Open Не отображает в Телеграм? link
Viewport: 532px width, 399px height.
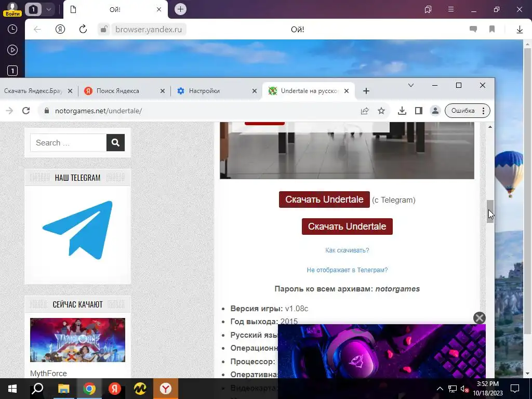[347, 270]
